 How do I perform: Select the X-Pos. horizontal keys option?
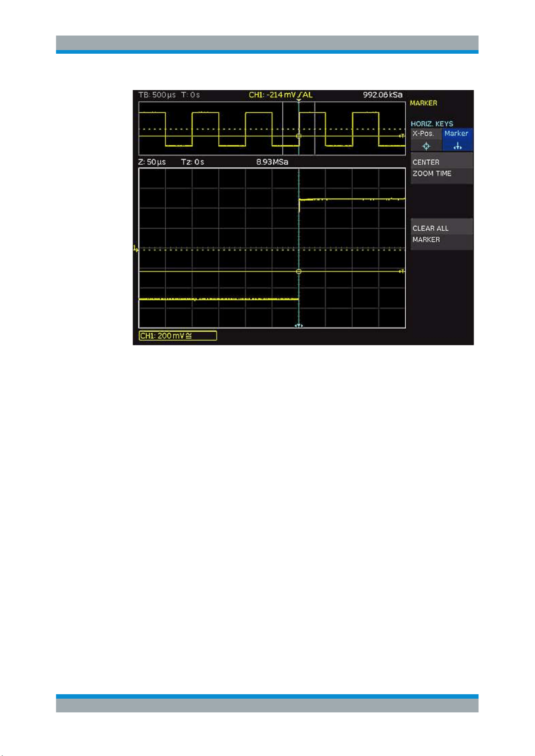pos(426,140)
